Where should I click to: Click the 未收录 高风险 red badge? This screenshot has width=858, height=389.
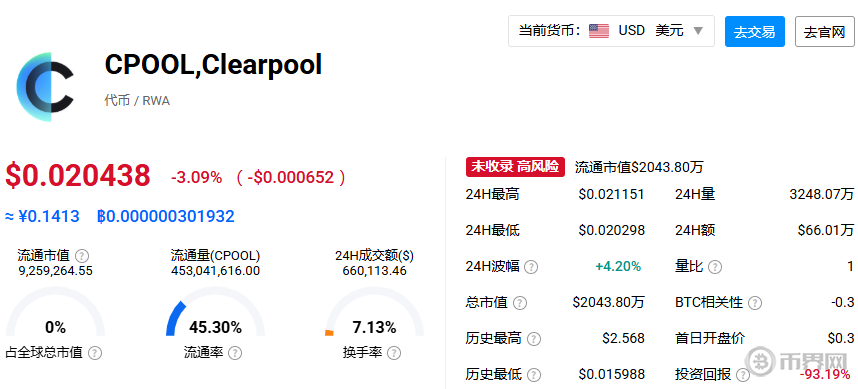pos(515,167)
